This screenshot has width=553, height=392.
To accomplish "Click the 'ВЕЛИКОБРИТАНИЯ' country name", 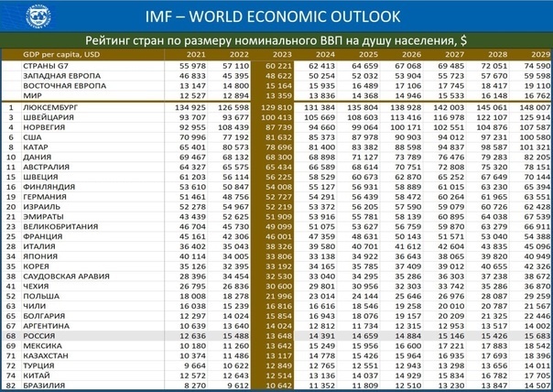I will click(60, 226).
